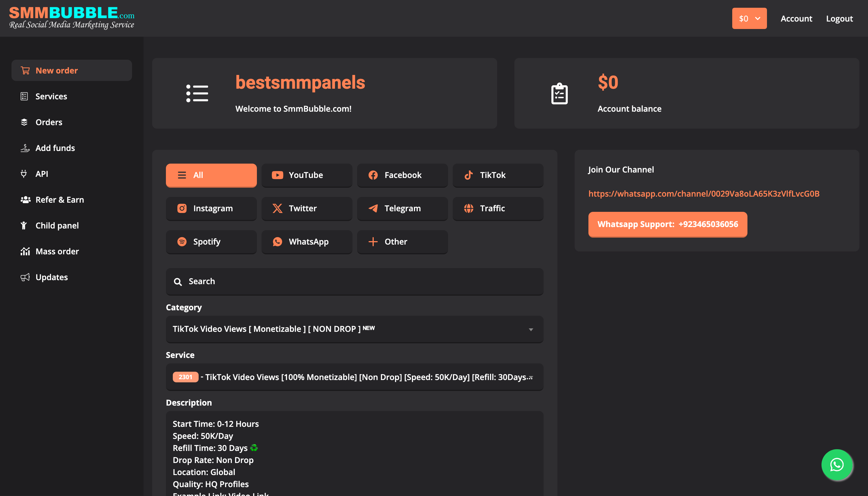
Task: Open the WhatsApp channel link
Action: pyautogui.click(x=704, y=193)
